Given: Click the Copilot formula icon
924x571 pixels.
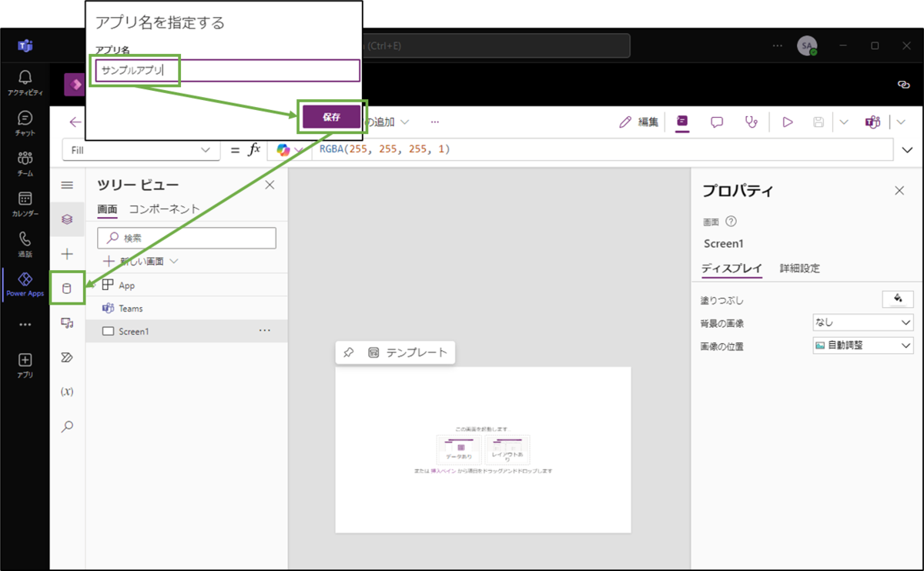Looking at the screenshot, I should 283,150.
